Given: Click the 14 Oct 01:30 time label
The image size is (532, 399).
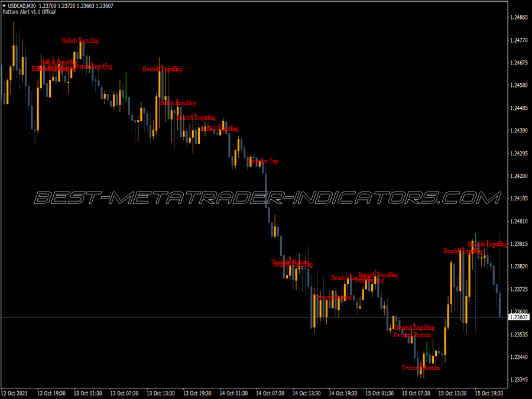Looking at the screenshot, I should pyautogui.click(x=233, y=393).
